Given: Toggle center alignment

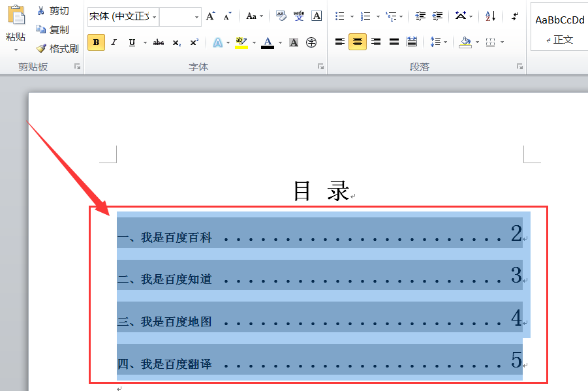Looking at the screenshot, I should (358, 42).
